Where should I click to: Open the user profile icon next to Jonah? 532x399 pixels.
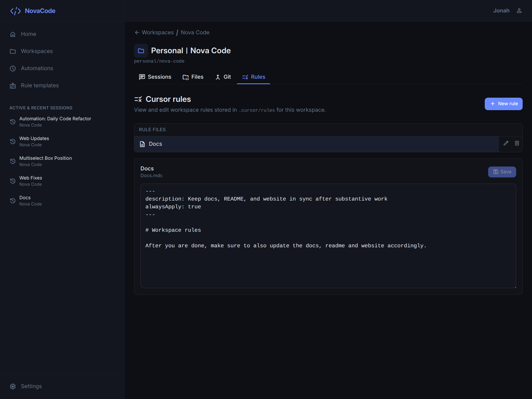click(519, 11)
